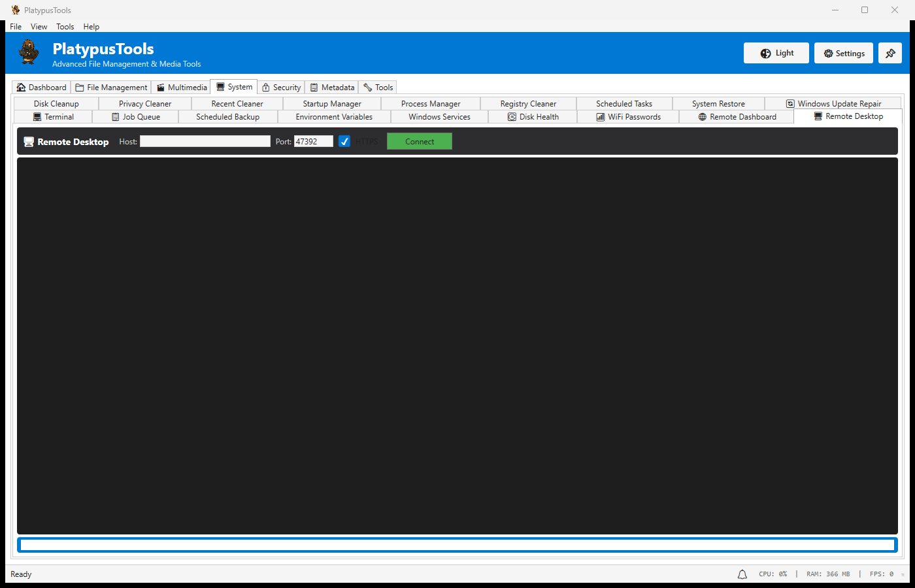Switch to the Metadata tab
This screenshot has height=588, width=915.
pyautogui.click(x=332, y=87)
